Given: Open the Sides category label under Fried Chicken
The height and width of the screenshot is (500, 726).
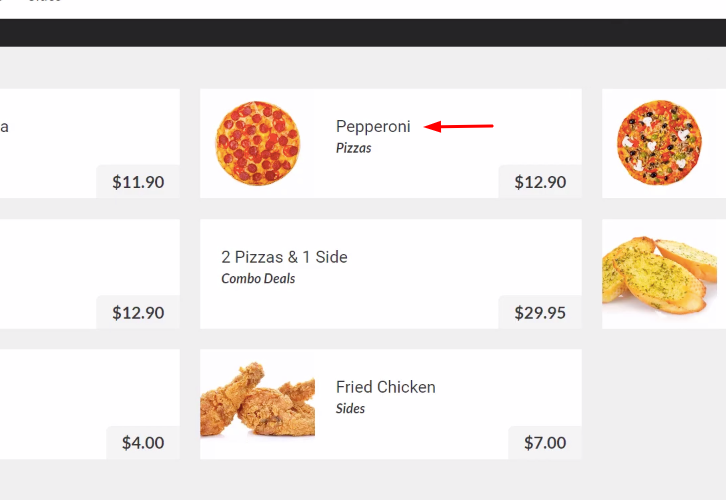Looking at the screenshot, I should (350, 409).
